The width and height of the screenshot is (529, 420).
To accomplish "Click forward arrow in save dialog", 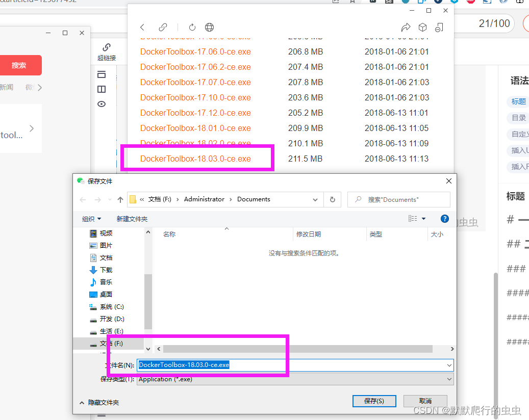I will 98,200.
